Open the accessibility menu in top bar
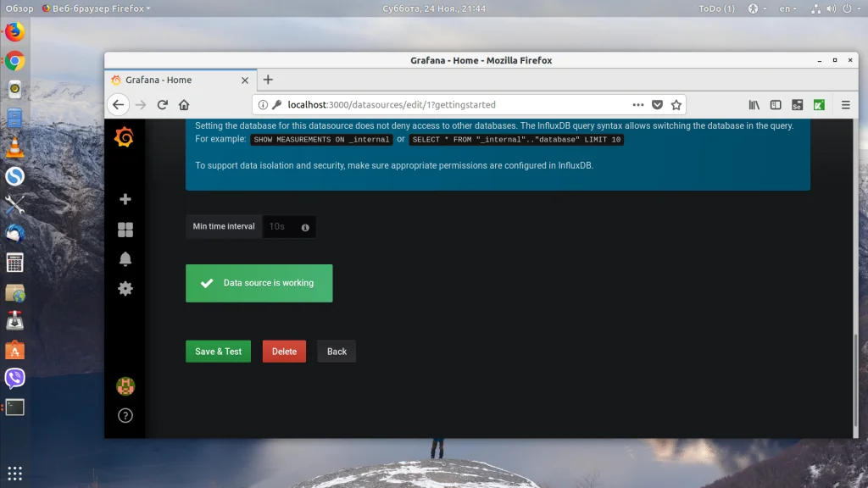Screen dimensions: 868x488 (757, 8)
